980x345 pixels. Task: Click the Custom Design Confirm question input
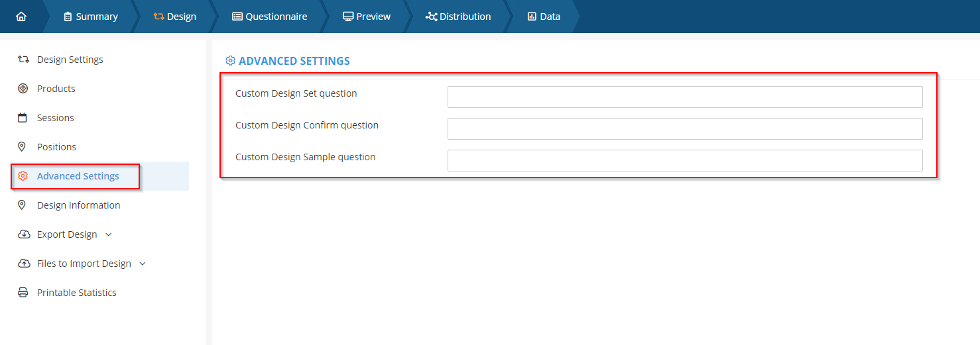684,128
